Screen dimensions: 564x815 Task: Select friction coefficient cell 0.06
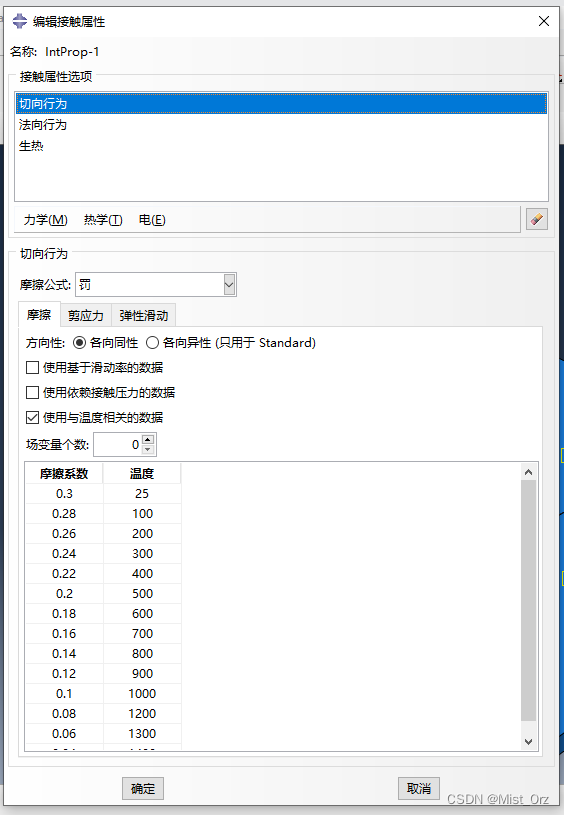64,734
